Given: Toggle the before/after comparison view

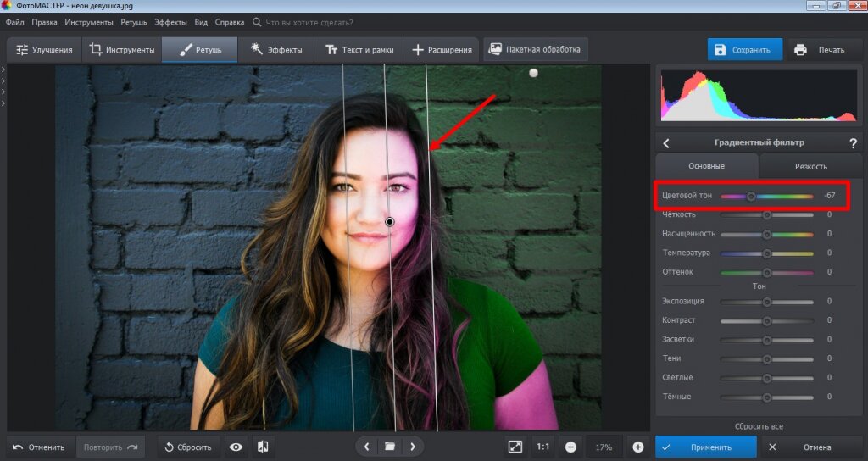Looking at the screenshot, I should click(263, 447).
